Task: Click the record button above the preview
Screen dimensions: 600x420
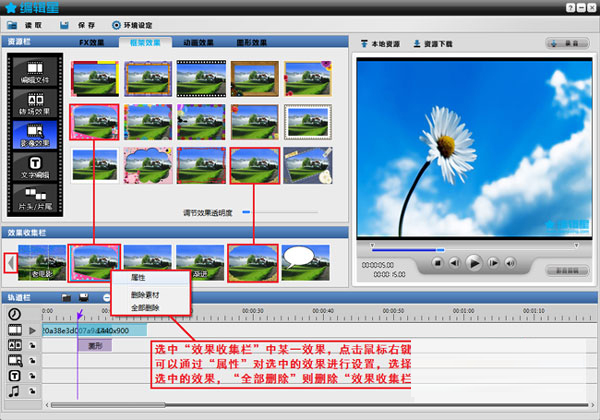Action: pyautogui.click(x=567, y=44)
